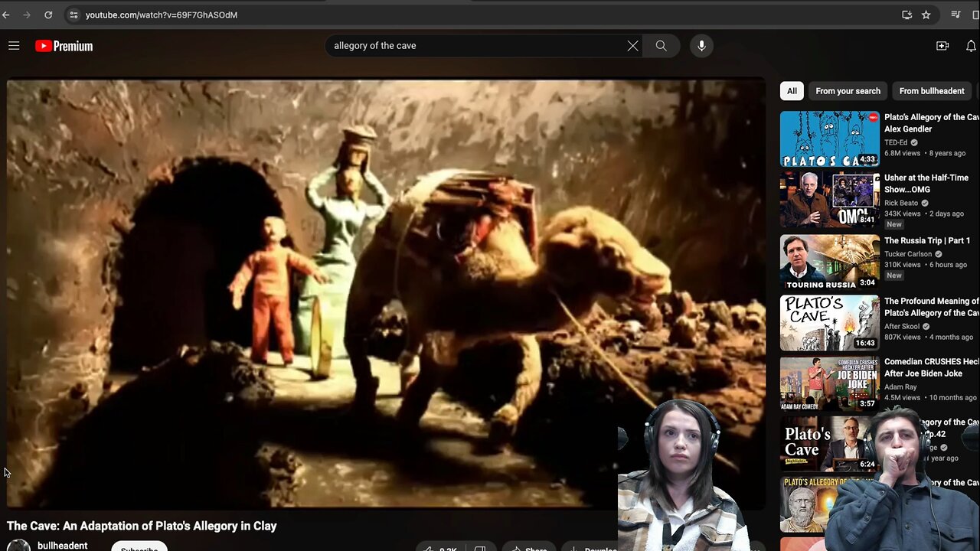Open the bullheadent channel avatar
The image size is (980, 551).
(x=18, y=546)
